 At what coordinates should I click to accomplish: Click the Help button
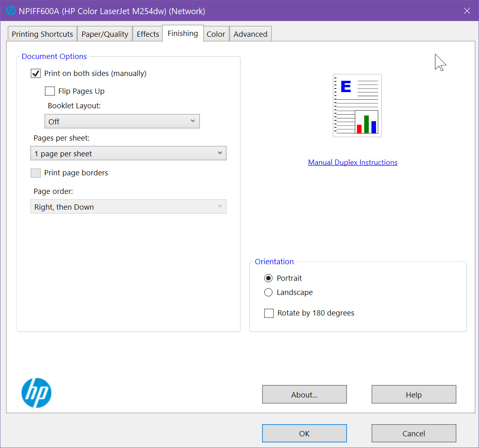(x=414, y=395)
